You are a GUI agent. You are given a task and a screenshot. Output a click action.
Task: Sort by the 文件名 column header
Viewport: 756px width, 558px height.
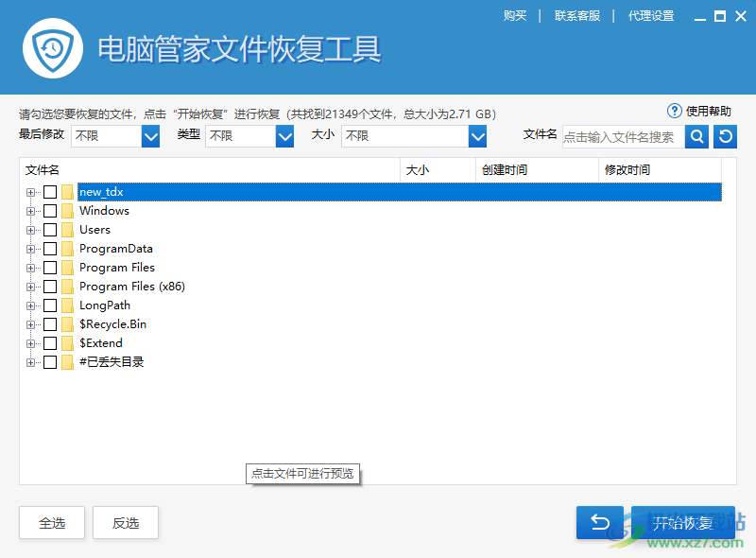click(x=210, y=170)
